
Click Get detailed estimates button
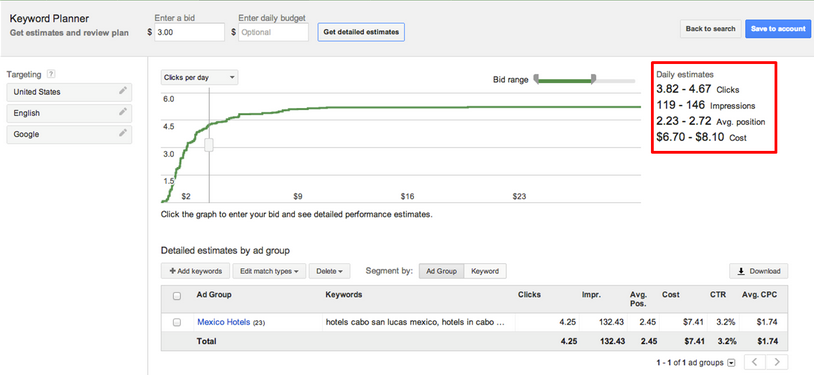coord(361,32)
